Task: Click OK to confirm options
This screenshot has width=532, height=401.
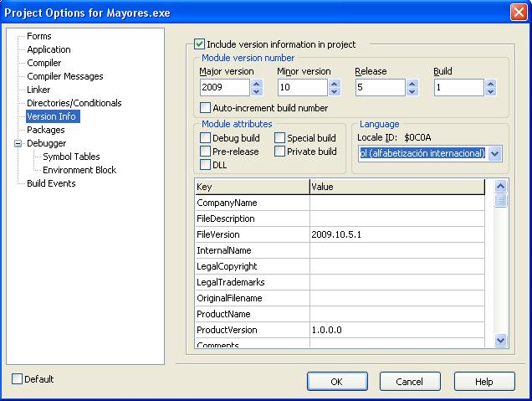Action: pos(337,382)
